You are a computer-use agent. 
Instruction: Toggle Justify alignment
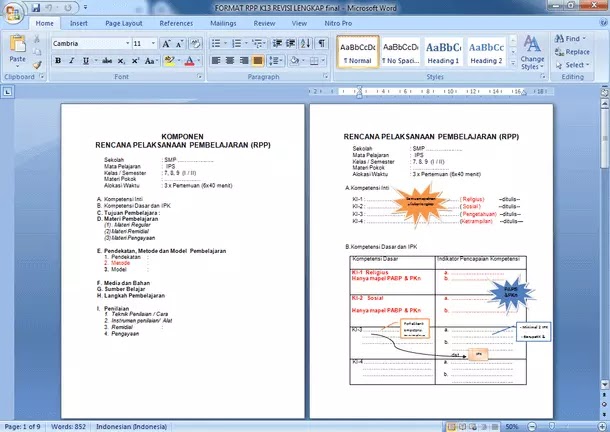258,61
